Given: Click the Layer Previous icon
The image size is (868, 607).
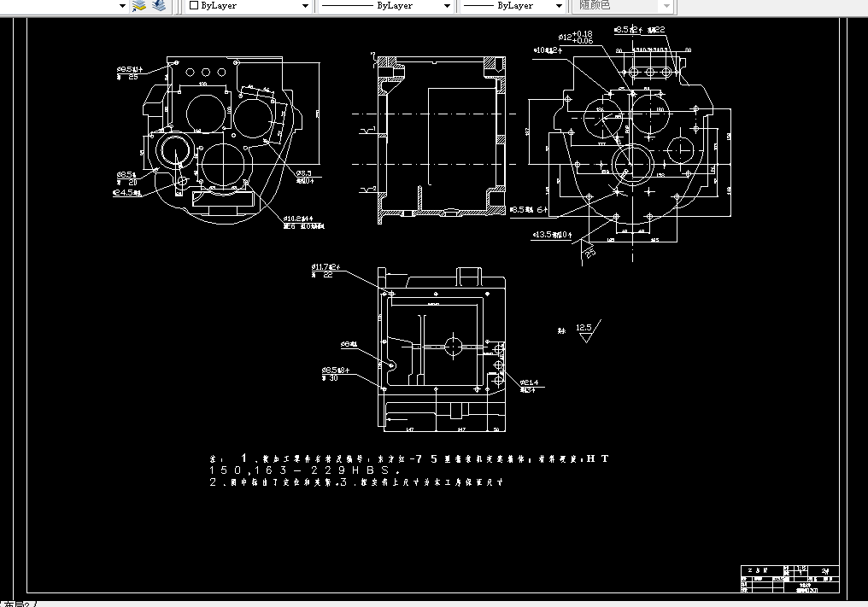Looking at the screenshot, I should [x=159, y=6].
